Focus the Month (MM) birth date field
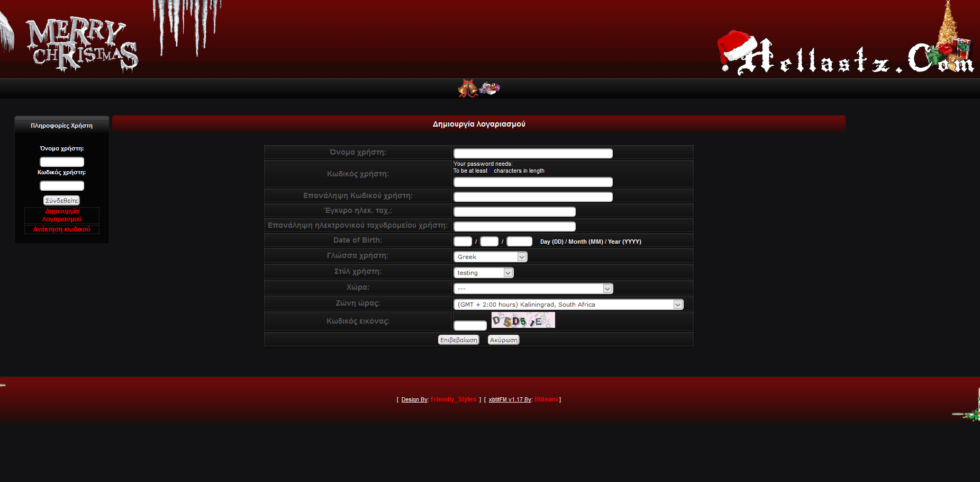 (x=489, y=242)
